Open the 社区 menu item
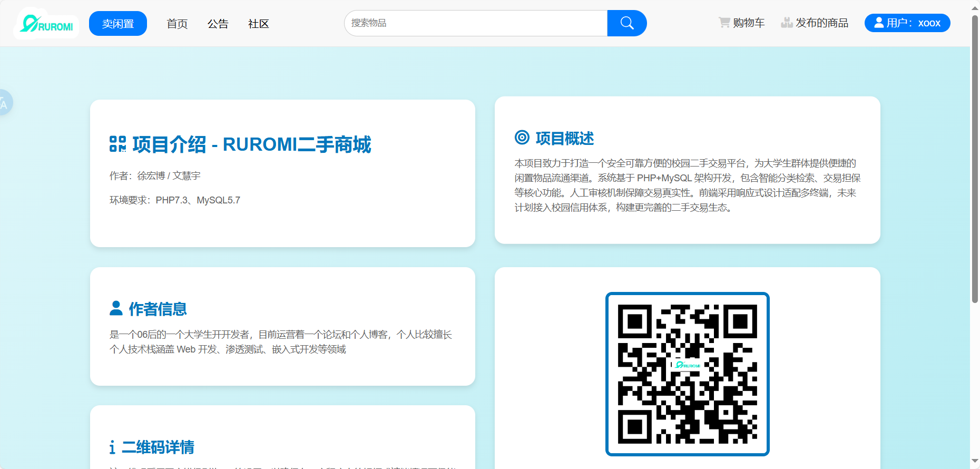 click(x=259, y=24)
